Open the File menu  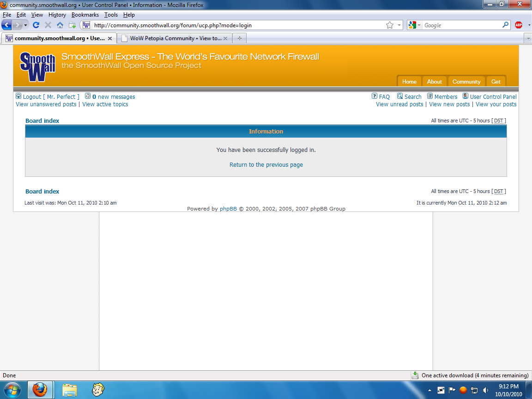(7, 15)
